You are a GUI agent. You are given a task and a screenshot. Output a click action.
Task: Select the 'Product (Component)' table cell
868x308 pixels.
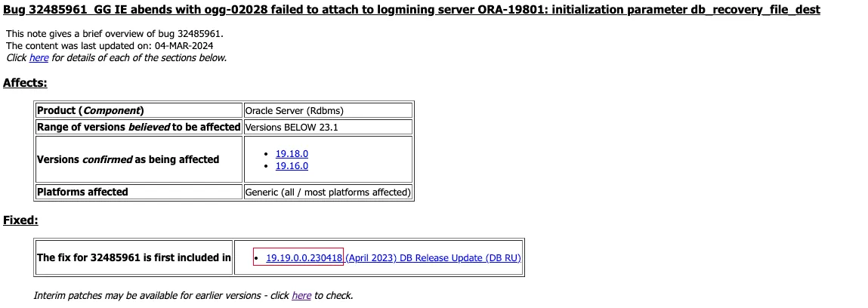click(91, 111)
